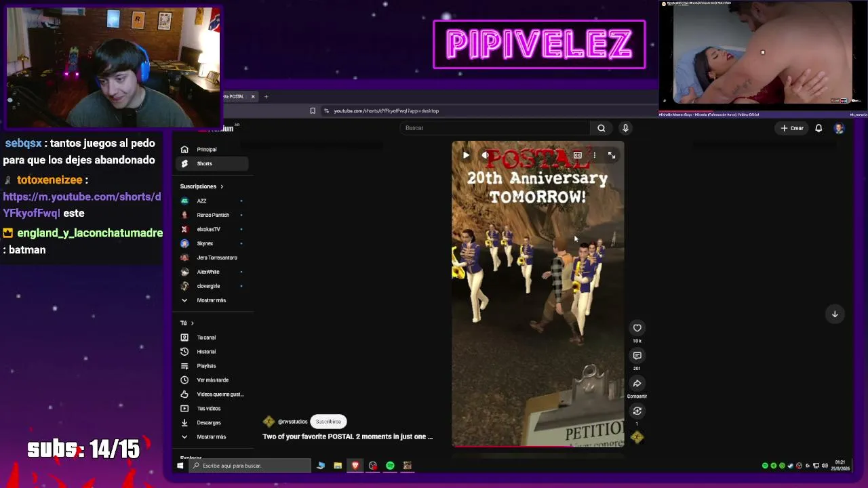Open the AlexWhite channel subscription
The image size is (868, 488).
(214, 272)
